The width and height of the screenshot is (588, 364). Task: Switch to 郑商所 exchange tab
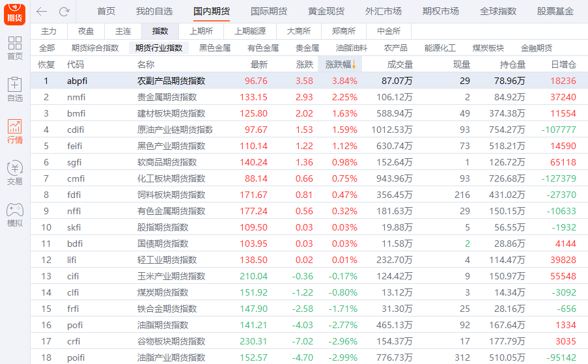click(344, 31)
